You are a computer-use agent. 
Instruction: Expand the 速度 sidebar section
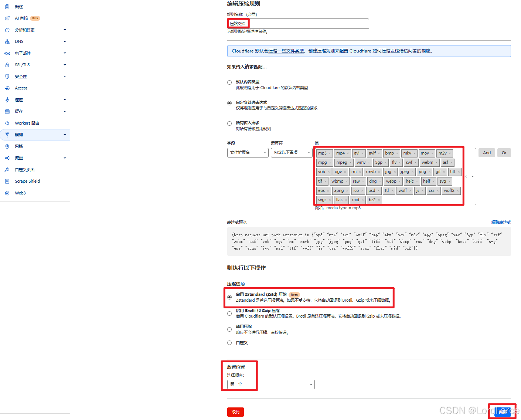point(65,100)
